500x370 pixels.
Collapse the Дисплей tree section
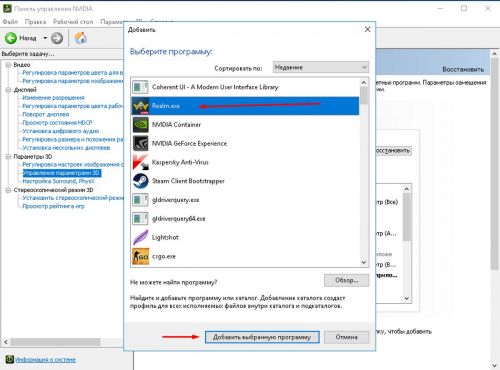8,90
